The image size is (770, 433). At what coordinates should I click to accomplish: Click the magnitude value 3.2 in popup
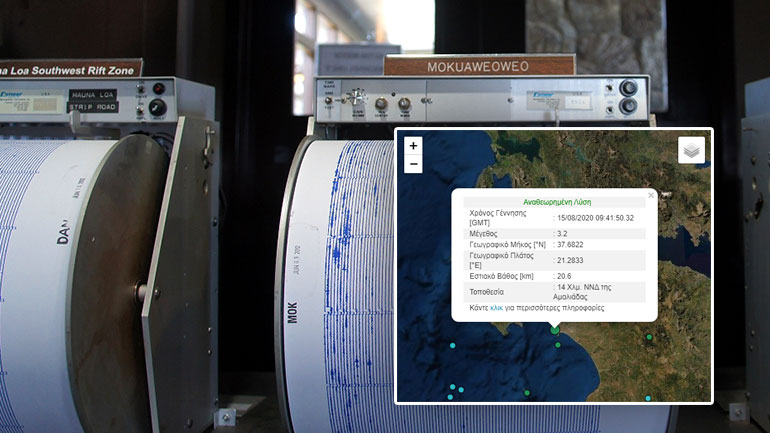[x=563, y=231]
